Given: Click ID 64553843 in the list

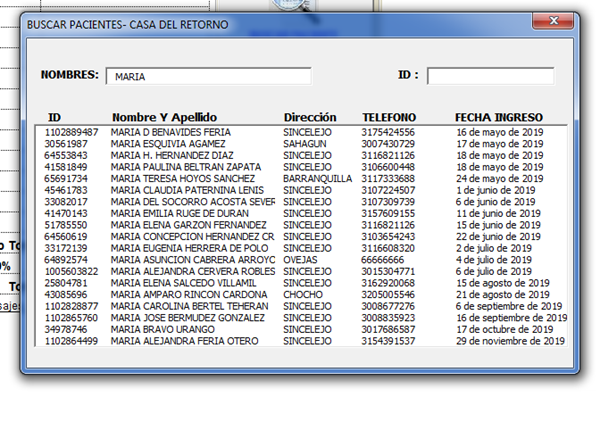Looking at the screenshot, I should 66,155.
